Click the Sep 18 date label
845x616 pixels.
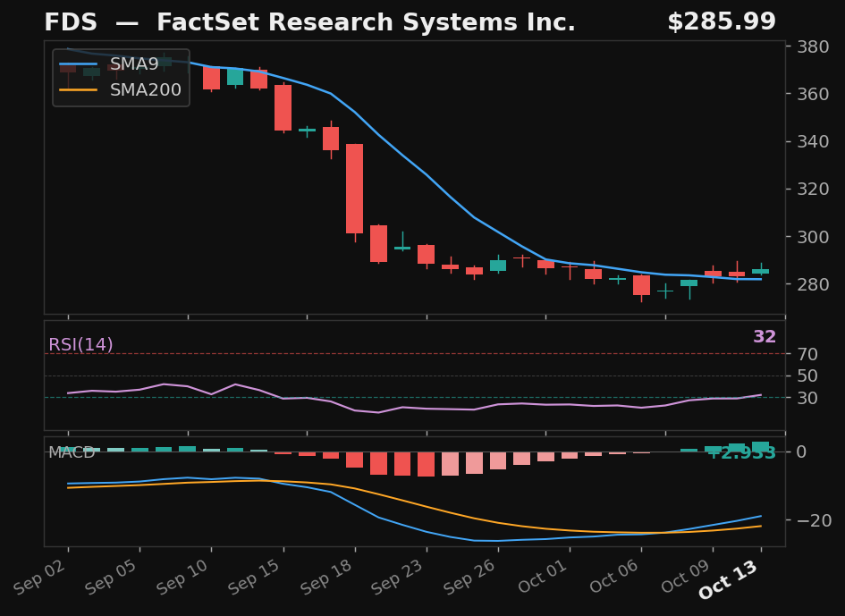pyautogui.click(x=327, y=578)
